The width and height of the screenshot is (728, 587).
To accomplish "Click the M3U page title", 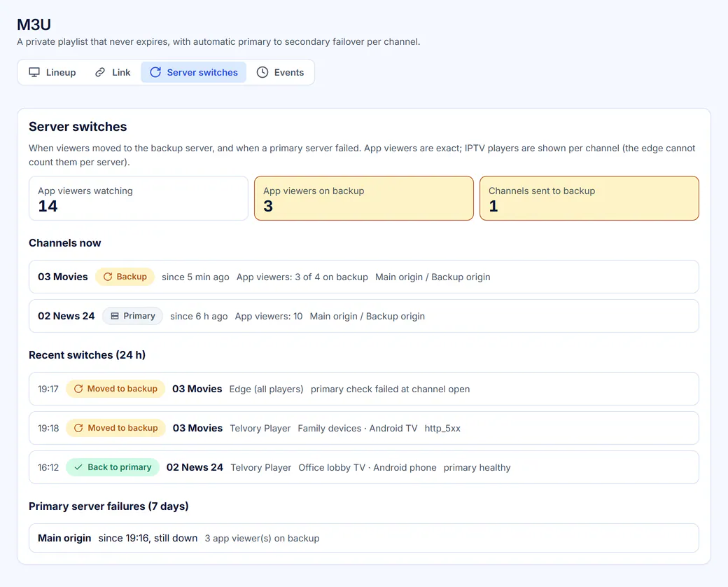I will (x=34, y=25).
